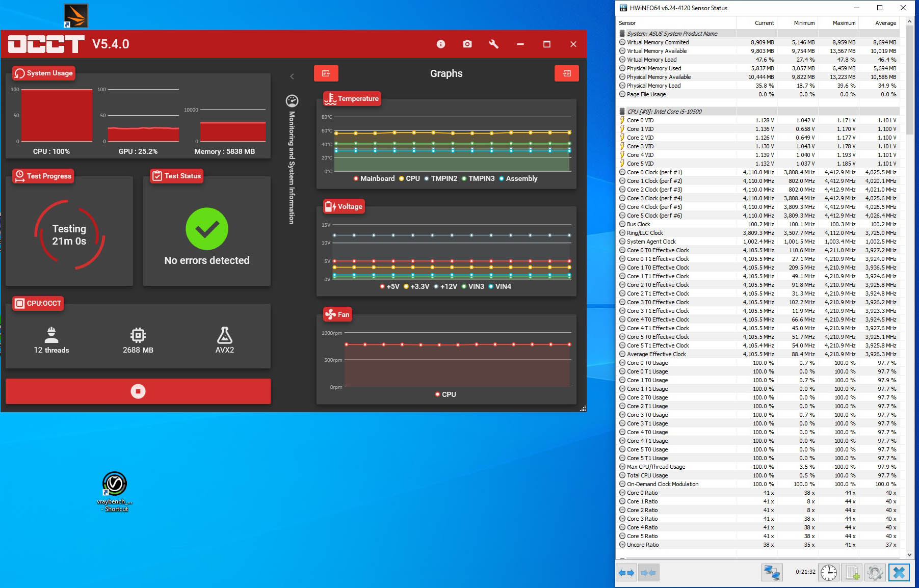
Task: Toggle VIN4 series in Voltage legend
Action: [500, 286]
